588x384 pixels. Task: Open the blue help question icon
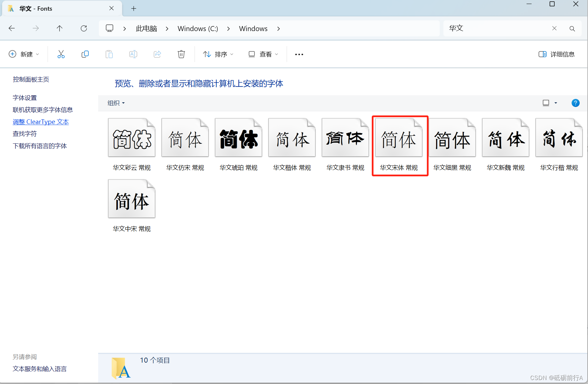point(576,103)
